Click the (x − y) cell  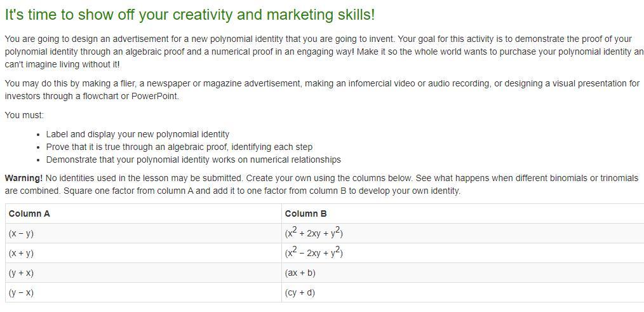[x=144, y=233]
